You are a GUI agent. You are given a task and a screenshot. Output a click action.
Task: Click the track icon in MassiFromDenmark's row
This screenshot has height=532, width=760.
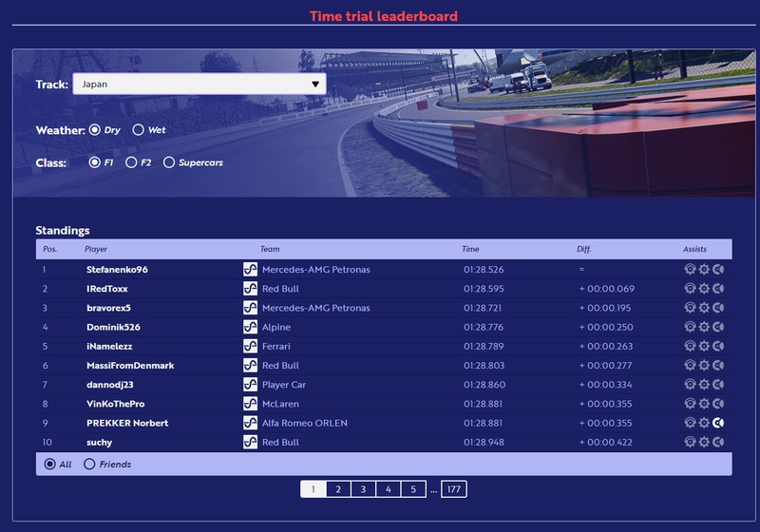[x=250, y=366]
